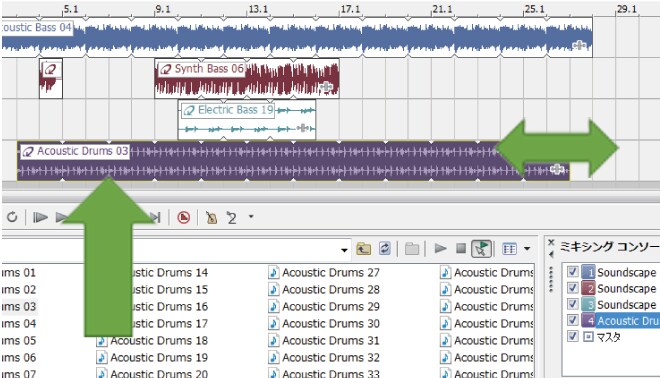660x378 pixels.
Task: Uncheck track 3 Soundscape checkbox
Action: [x=572, y=303]
